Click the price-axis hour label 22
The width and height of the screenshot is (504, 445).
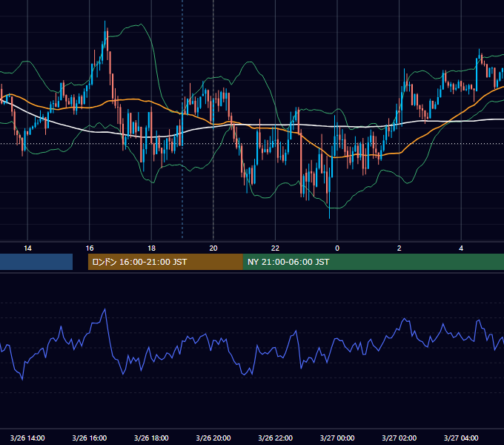coord(275,248)
